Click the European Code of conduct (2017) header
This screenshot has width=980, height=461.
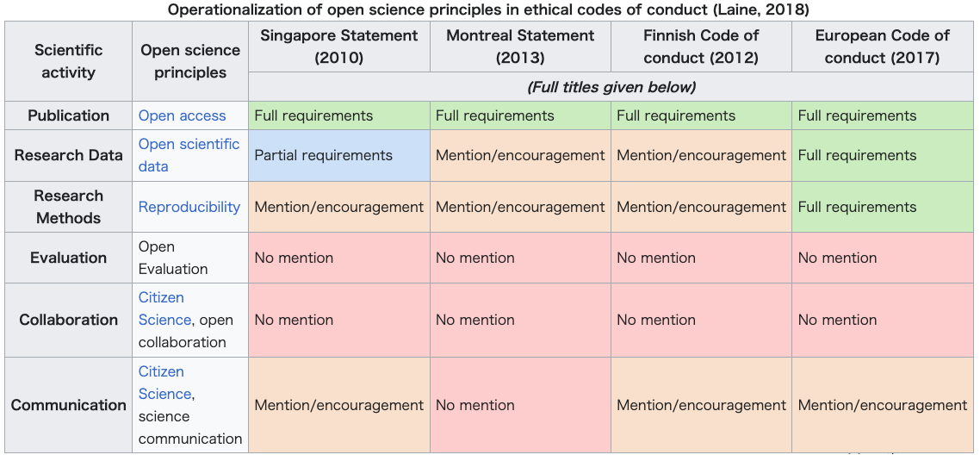pyautogui.click(x=882, y=47)
